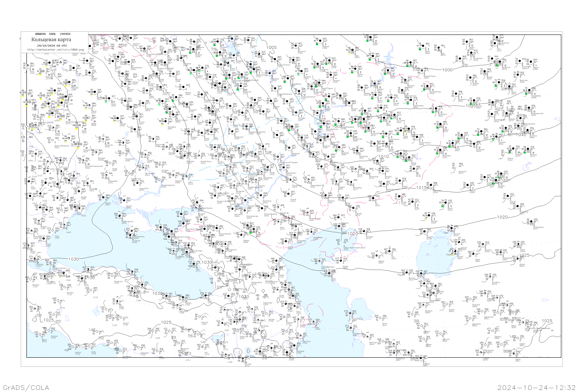The image size is (588, 392).
Task: Click the Пермь 28224 station label
Action: (393, 77)
